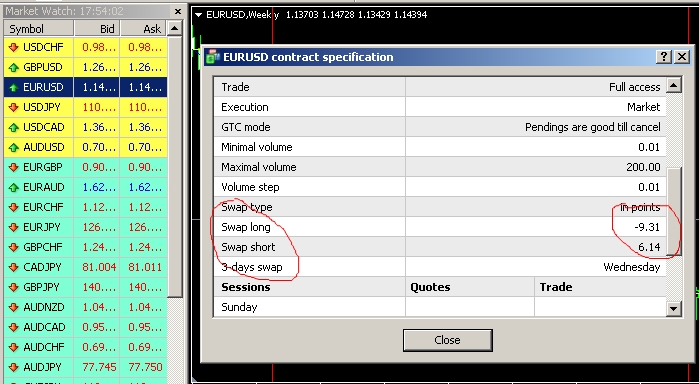This screenshot has width=699, height=384.
Task: Click the red down arrow beside AUDCHF
Action: click(x=13, y=347)
